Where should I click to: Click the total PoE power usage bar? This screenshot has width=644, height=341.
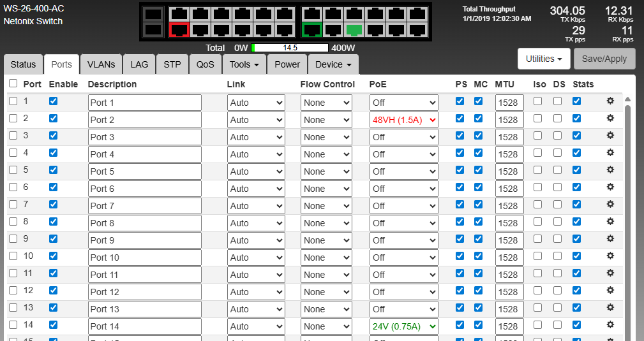point(290,48)
